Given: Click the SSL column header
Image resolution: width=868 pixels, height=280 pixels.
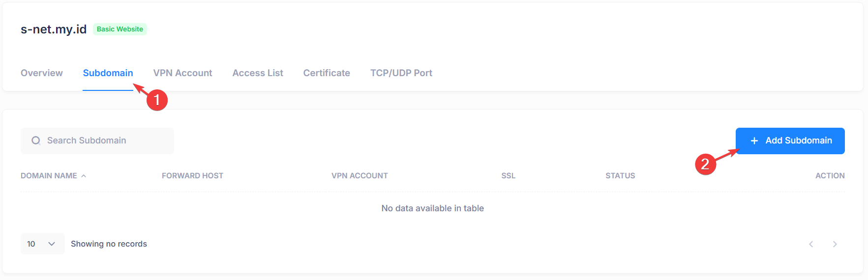Looking at the screenshot, I should 509,176.
